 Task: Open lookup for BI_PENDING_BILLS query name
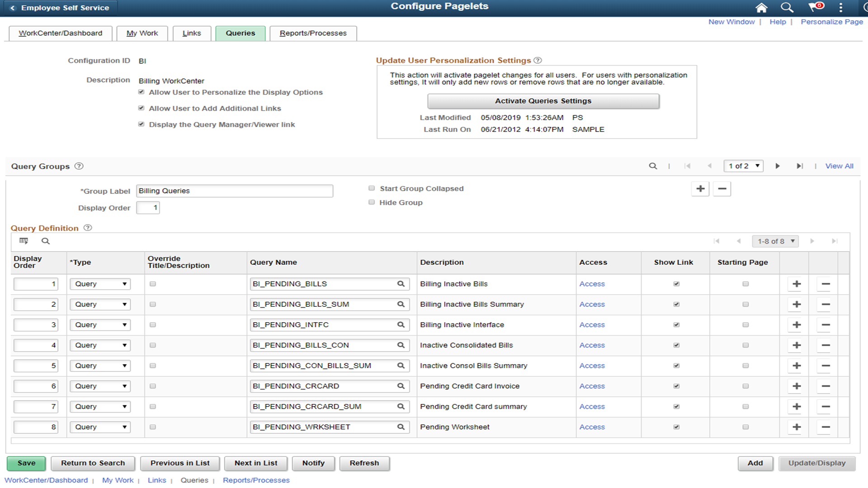click(x=401, y=284)
